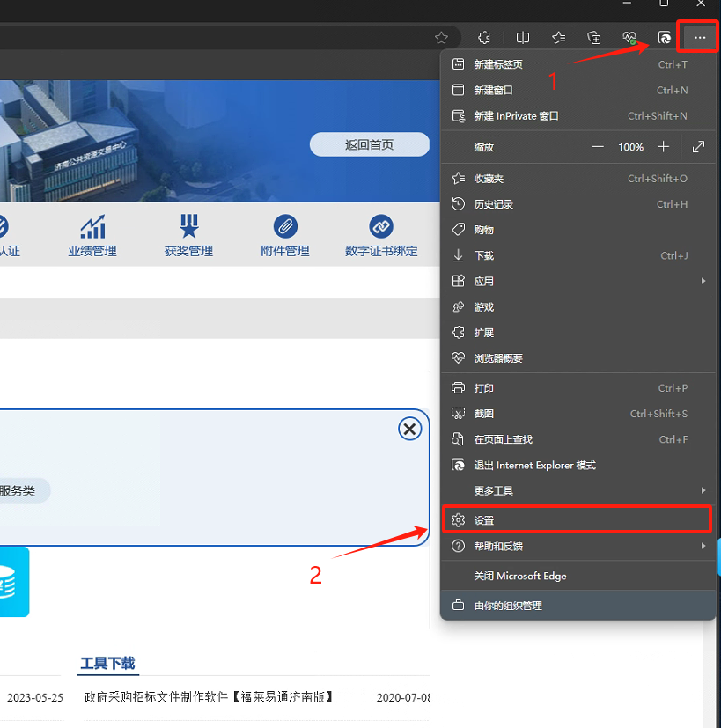Viewport: 721px width, 728px height.
Task: Click the 返回首页 button
Action: click(369, 145)
